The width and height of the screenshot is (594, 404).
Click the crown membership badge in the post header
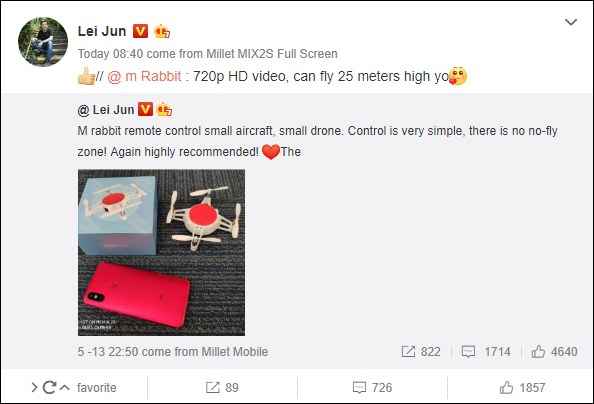tap(162, 31)
